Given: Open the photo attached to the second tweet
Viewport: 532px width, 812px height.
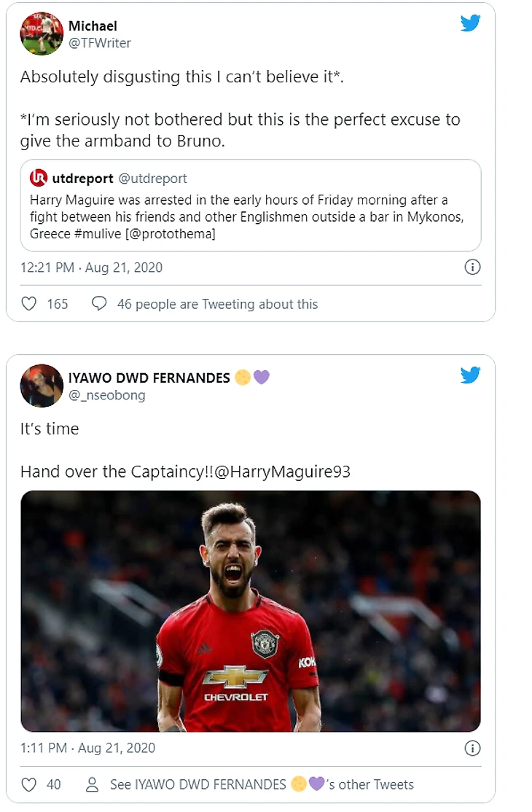Looking at the screenshot, I should click(250, 611).
